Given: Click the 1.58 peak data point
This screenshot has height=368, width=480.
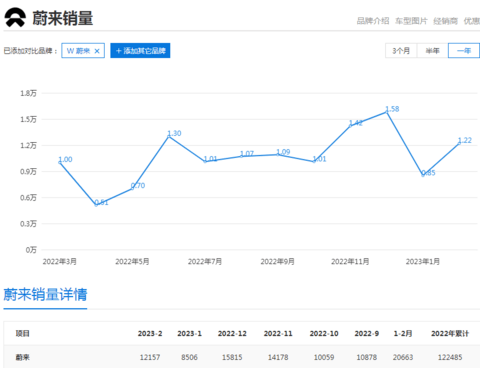Looking at the screenshot, I should [387, 112].
